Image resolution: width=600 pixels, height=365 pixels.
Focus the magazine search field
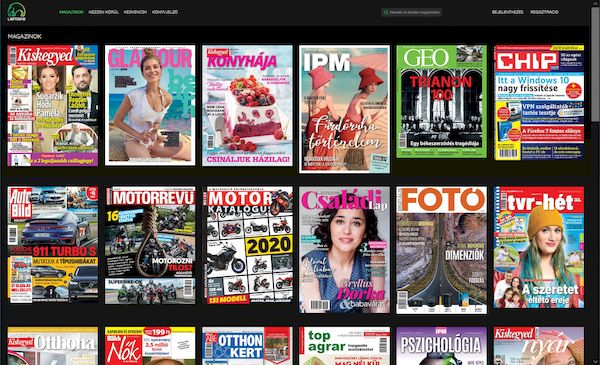411,12
